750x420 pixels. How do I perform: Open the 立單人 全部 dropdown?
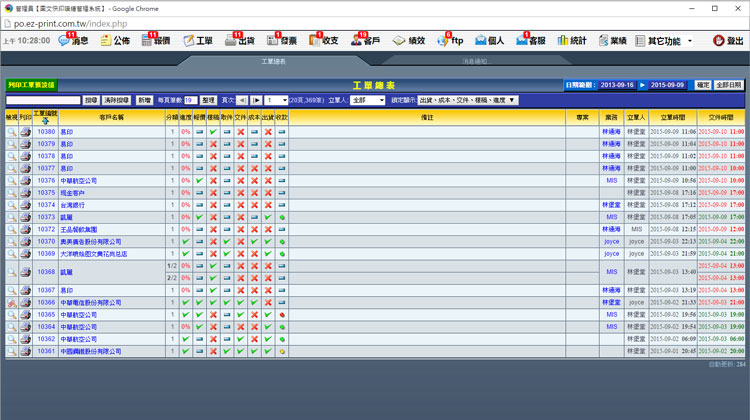[x=368, y=100]
